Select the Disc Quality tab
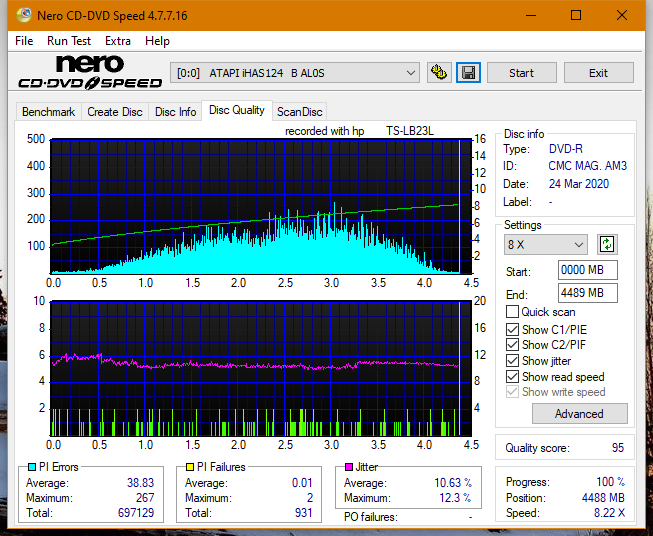This screenshot has width=653, height=536. [237, 110]
